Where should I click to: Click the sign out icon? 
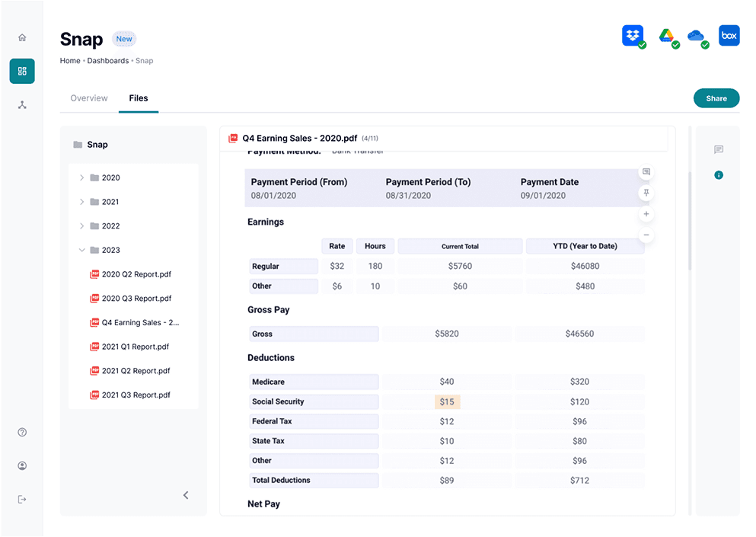click(x=22, y=500)
